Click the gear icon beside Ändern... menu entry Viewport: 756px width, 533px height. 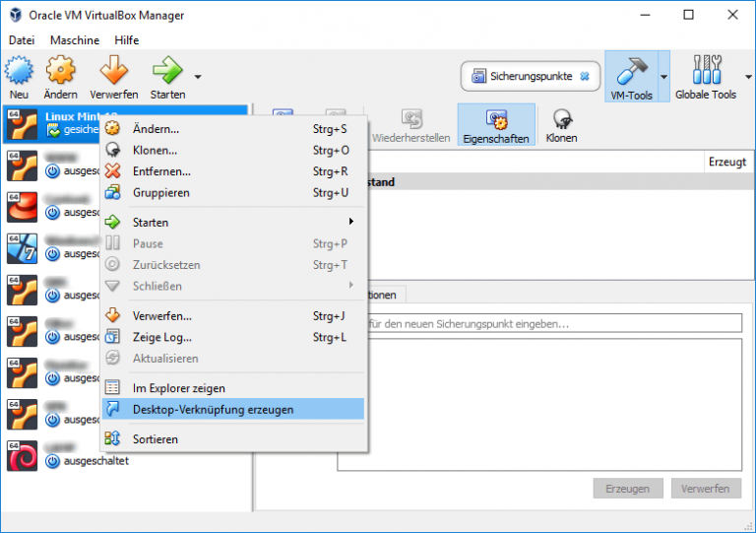click(112, 128)
